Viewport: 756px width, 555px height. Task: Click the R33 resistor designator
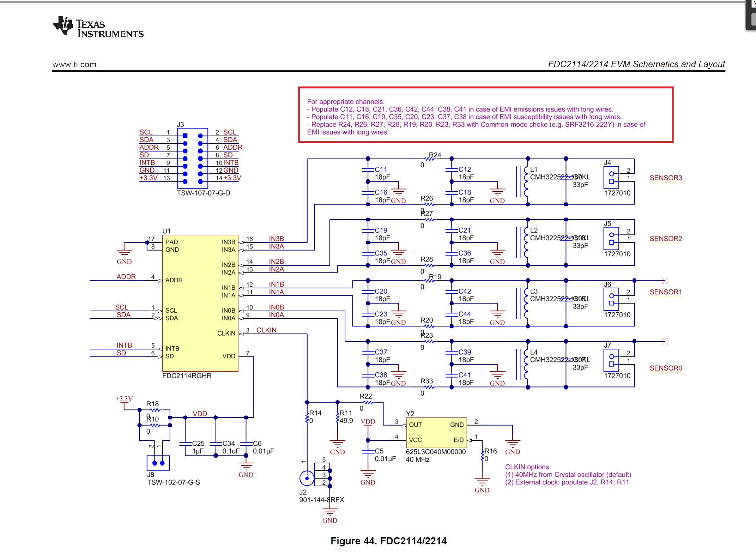pos(427,381)
